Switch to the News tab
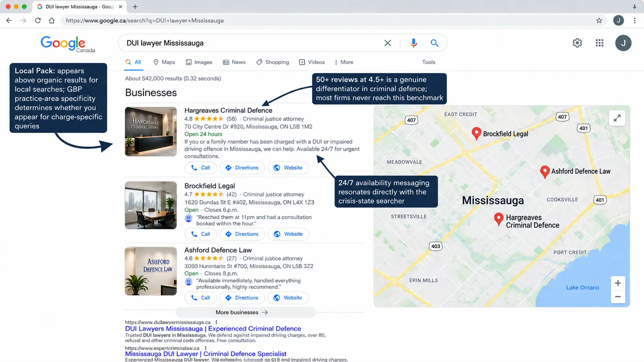Image resolution: width=644 pixels, height=362 pixels. (234, 62)
